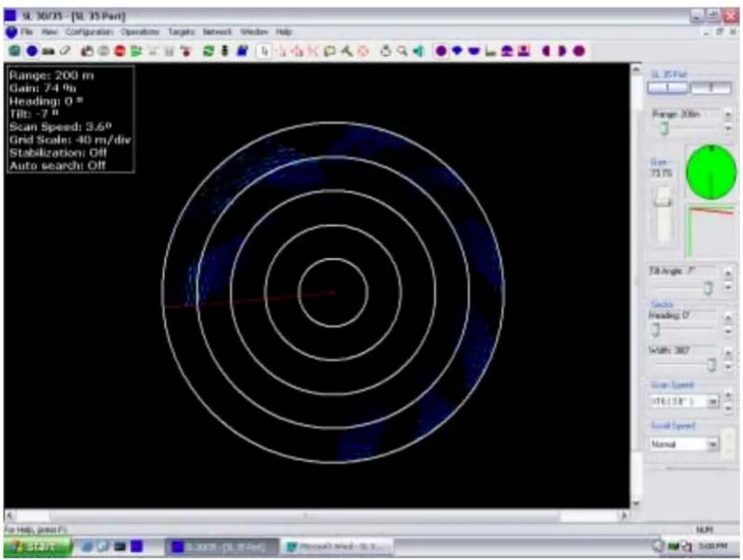Click the blue half-bowl toolbar icon

[474, 50]
